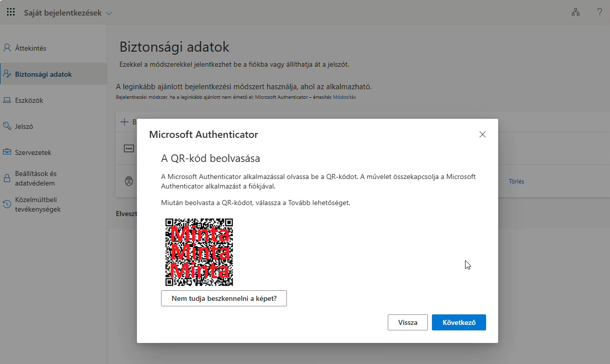Click the Módosítás link
The width and height of the screenshot is (610, 364).
click(344, 97)
